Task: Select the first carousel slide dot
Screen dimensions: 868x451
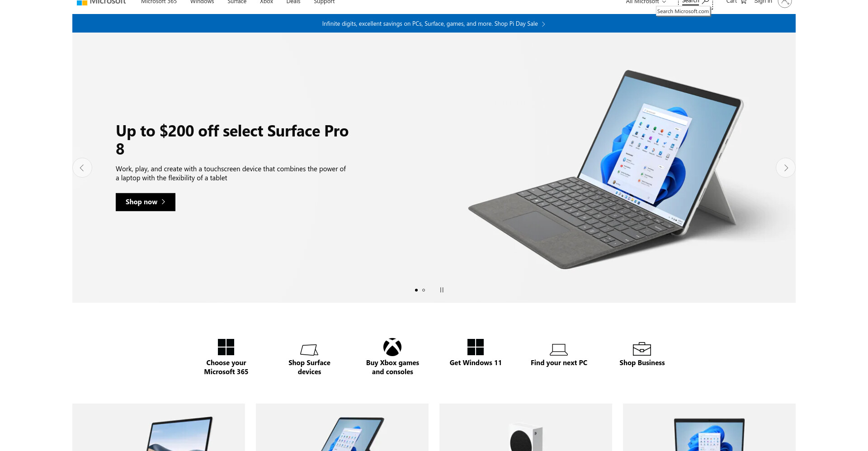Action: [x=416, y=290]
